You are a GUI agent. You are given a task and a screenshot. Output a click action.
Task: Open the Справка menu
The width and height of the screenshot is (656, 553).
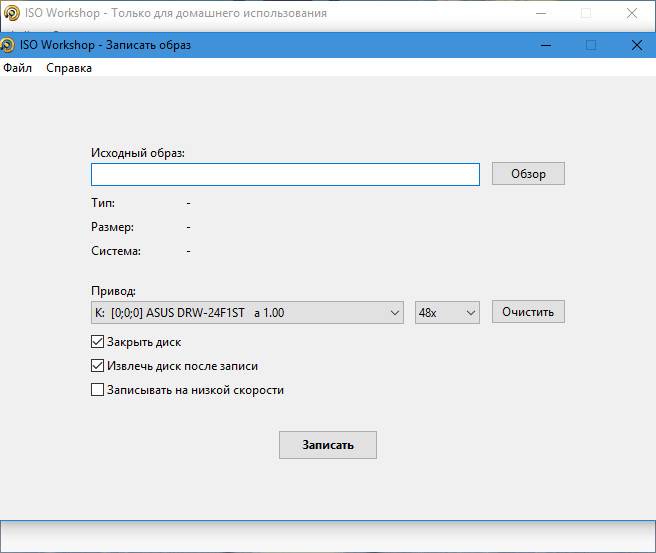[69, 68]
